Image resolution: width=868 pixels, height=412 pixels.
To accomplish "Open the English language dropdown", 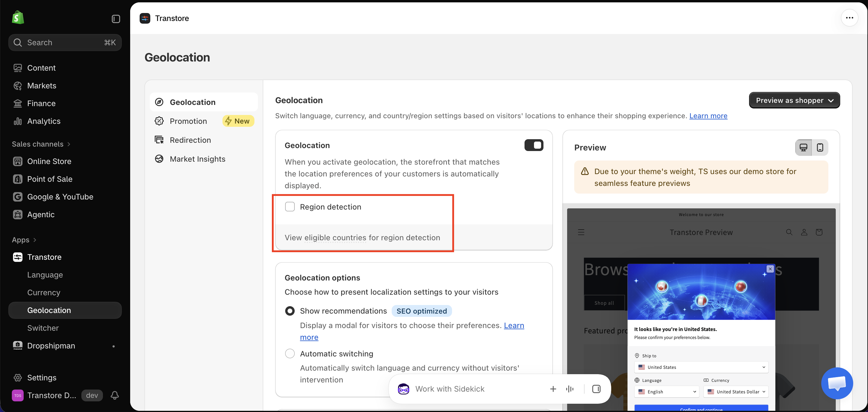I will [x=667, y=392].
